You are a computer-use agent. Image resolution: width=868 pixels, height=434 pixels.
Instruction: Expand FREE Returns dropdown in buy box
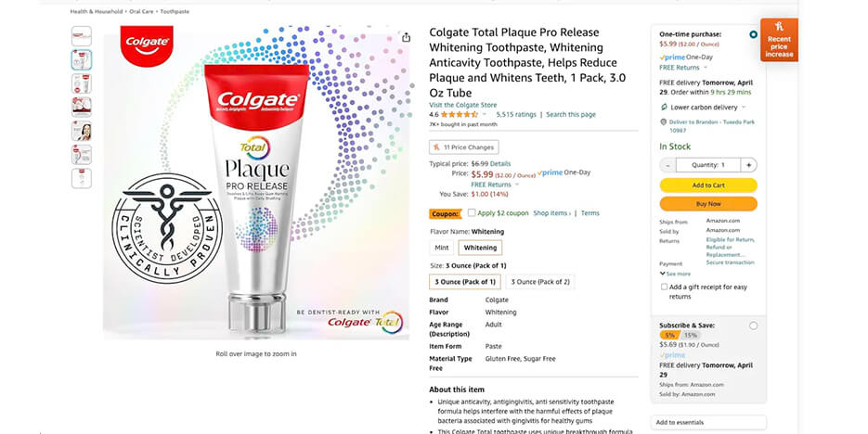click(706, 68)
